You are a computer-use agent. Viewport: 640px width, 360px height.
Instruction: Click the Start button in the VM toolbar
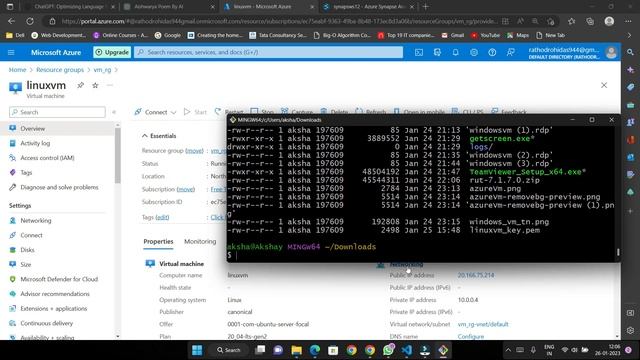coord(195,112)
